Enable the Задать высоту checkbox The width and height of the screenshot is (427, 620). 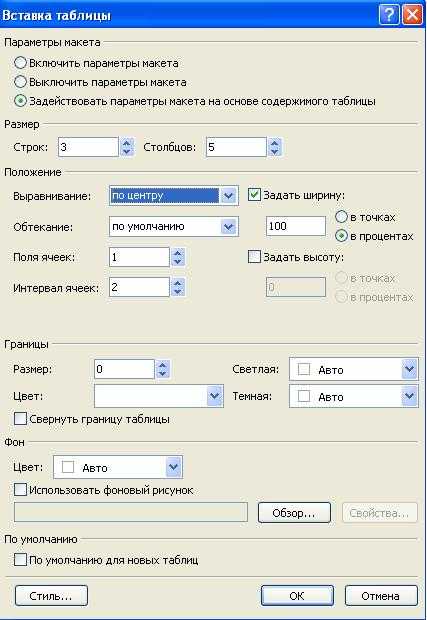254,257
